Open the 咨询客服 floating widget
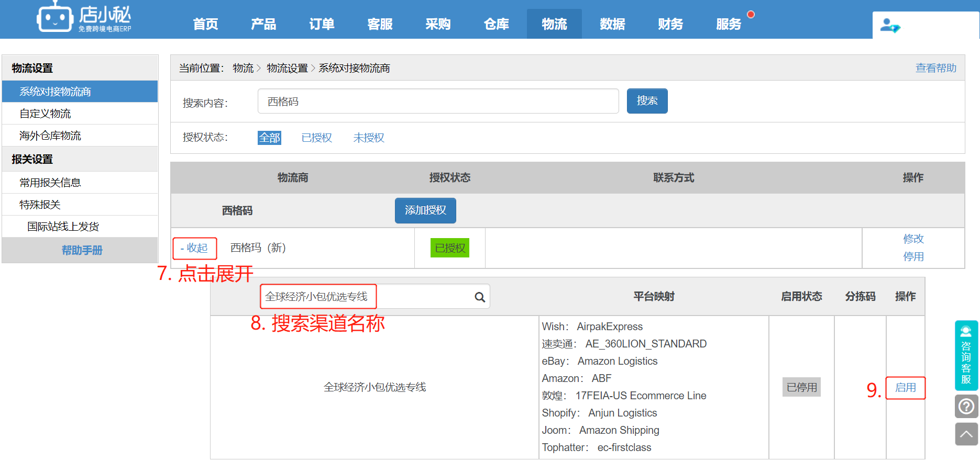Screen dimensions: 980x461 coord(966,355)
